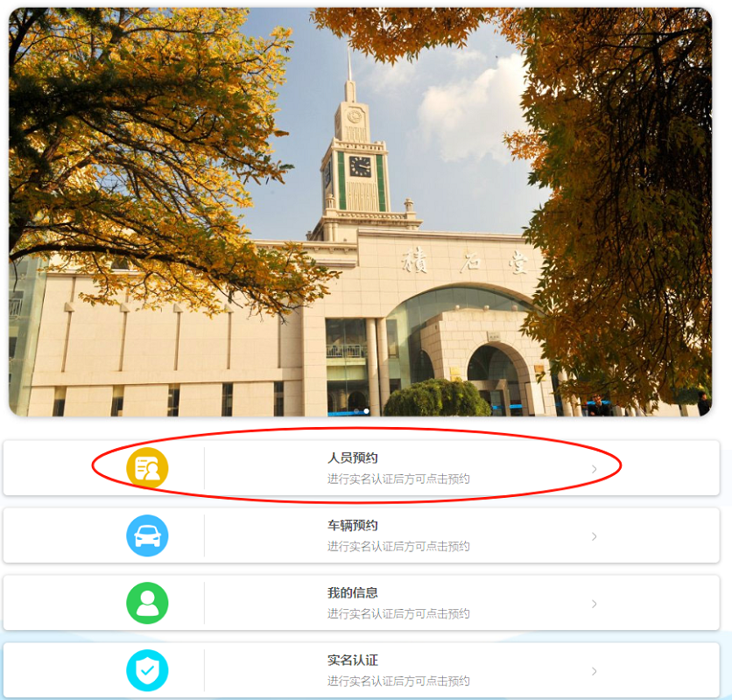This screenshot has height=700, width=732.
Task: Open 我的信息 via its right chevron
Action: pyautogui.click(x=594, y=604)
